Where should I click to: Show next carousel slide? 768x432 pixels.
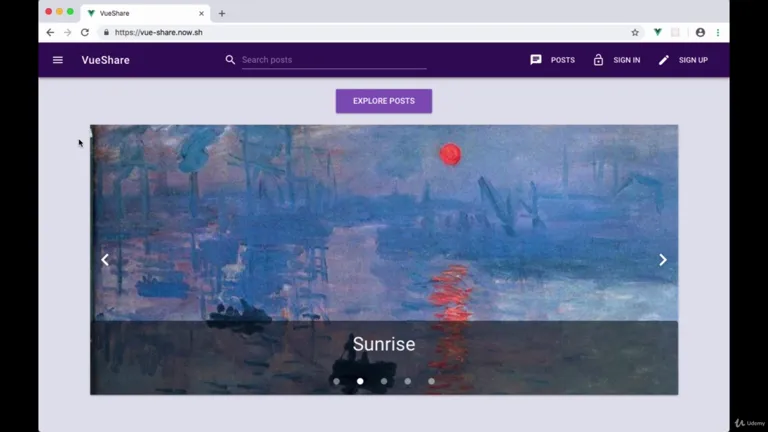point(663,260)
